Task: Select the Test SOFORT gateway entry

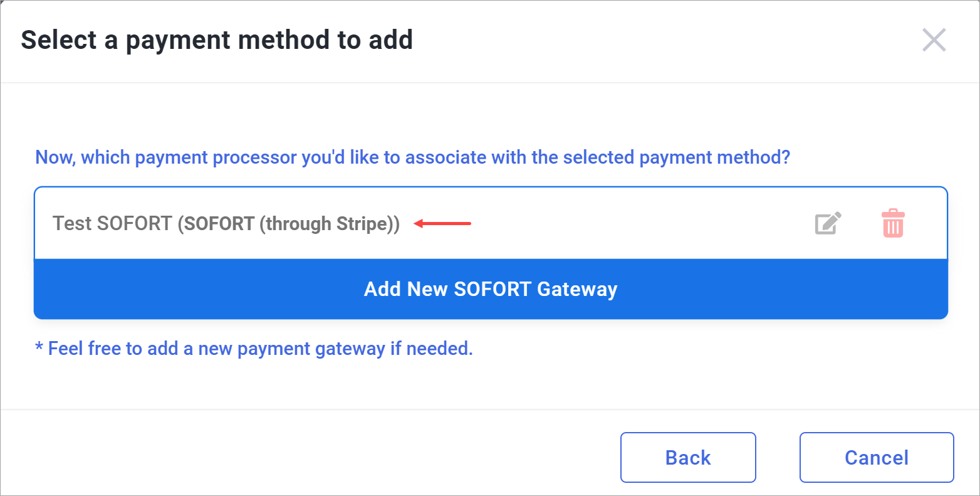Action: 491,223
